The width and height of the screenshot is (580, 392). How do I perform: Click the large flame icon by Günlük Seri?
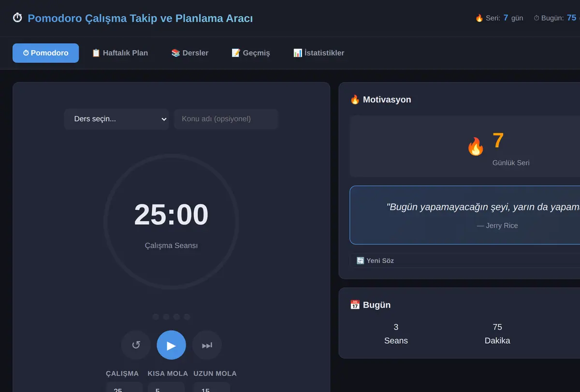476,146
